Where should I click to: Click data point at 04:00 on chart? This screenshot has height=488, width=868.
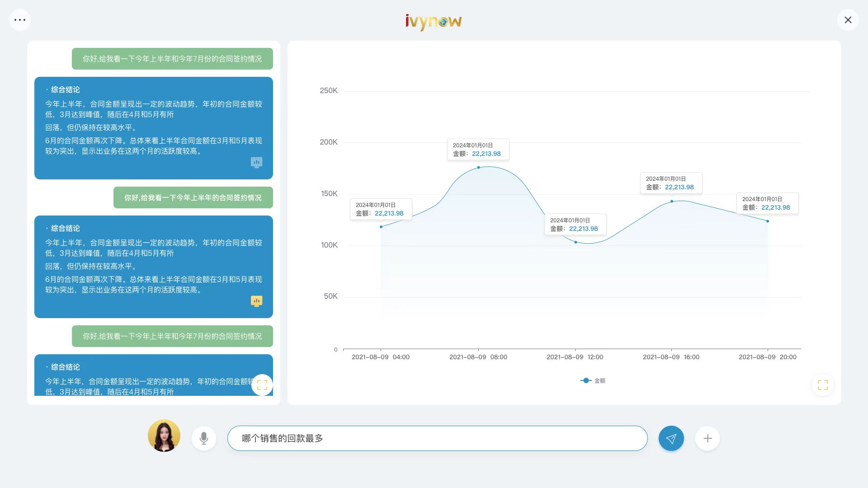[x=381, y=227]
